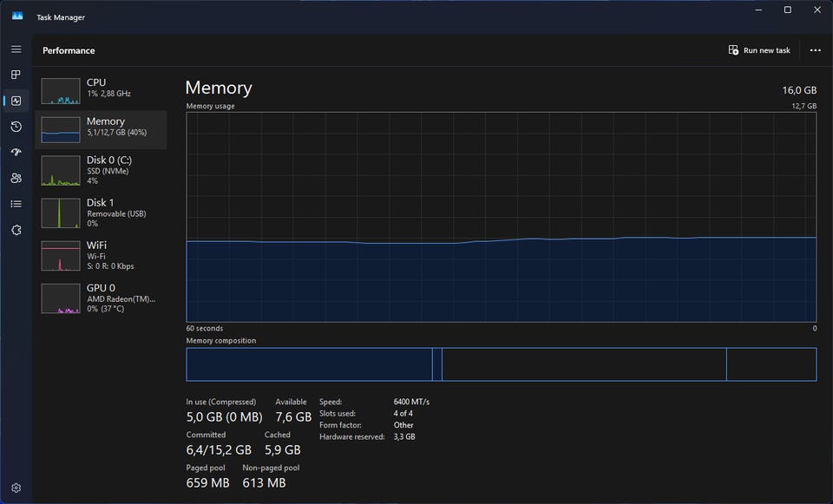This screenshot has width=833, height=504.
Task: Select the Memory performance entry
Action: 101,129
